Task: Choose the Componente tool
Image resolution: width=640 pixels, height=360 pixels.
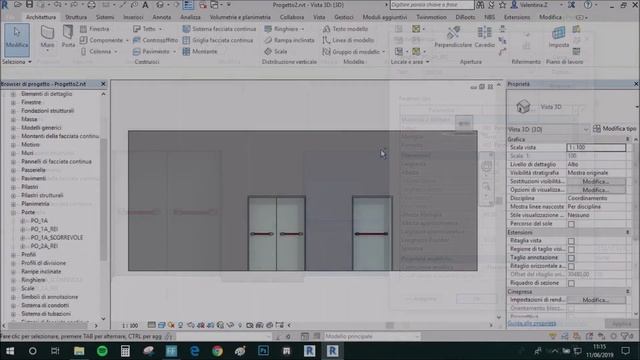Action: tap(102, 40)
